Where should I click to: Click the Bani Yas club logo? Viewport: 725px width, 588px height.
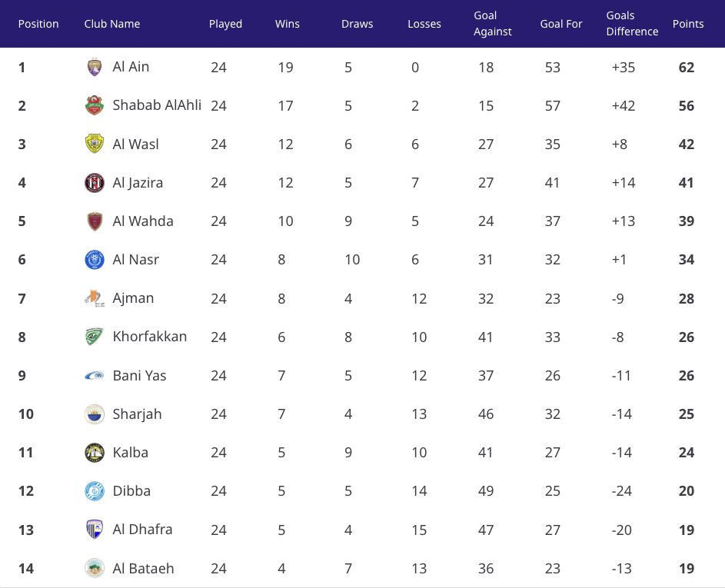tap(95, 375)
